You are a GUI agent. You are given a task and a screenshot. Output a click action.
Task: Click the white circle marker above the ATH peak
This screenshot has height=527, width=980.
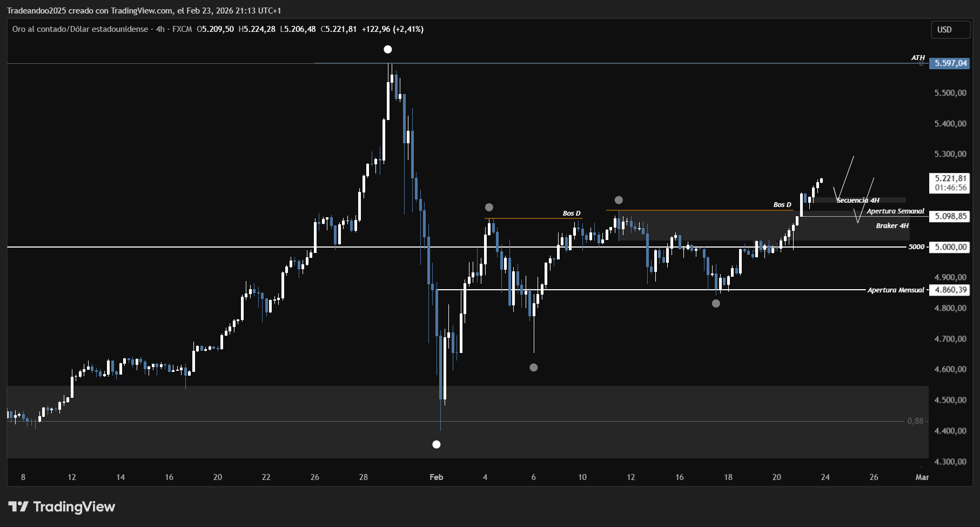pos(387,50)
